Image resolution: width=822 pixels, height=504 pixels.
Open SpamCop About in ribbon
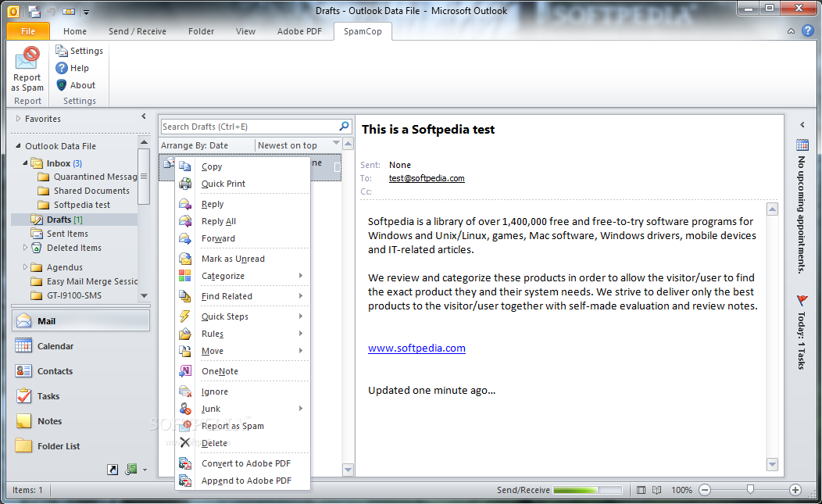point(76,85)
